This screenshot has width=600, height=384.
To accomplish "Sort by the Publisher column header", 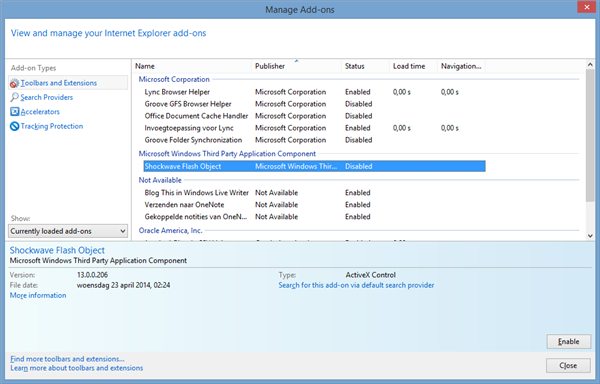I will pyautogui.click(x=296, y=66).
